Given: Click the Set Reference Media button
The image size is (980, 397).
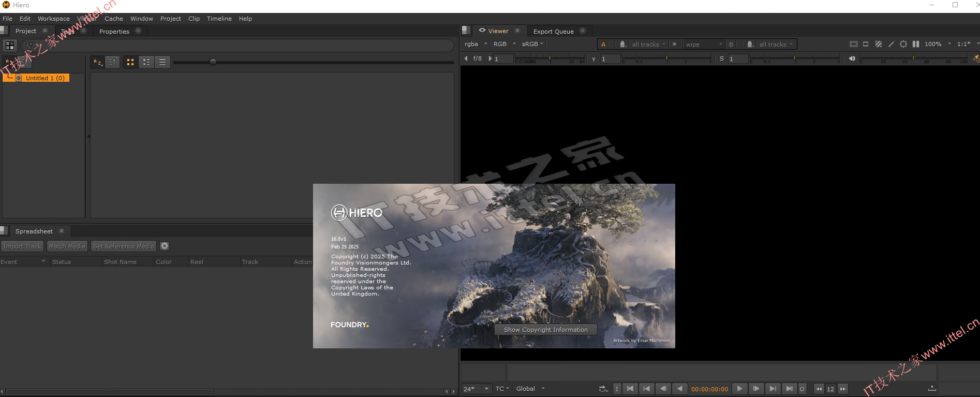Looking at the screenshot, I should [124, 246].
